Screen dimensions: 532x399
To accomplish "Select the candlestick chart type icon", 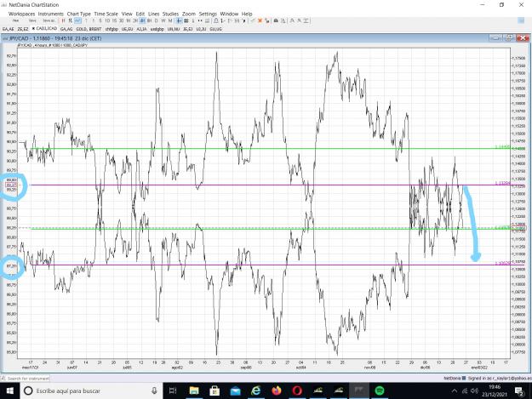I will [x=71, y=20].
